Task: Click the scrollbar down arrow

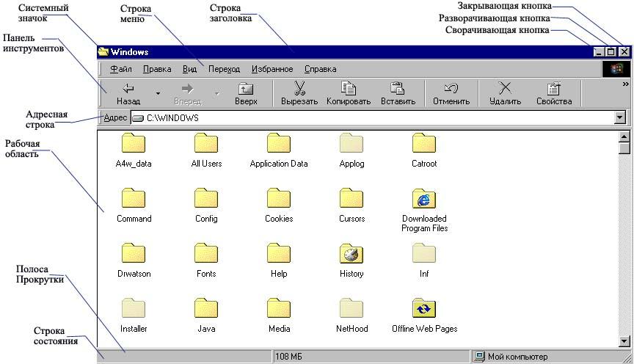Action: point(624,341)
